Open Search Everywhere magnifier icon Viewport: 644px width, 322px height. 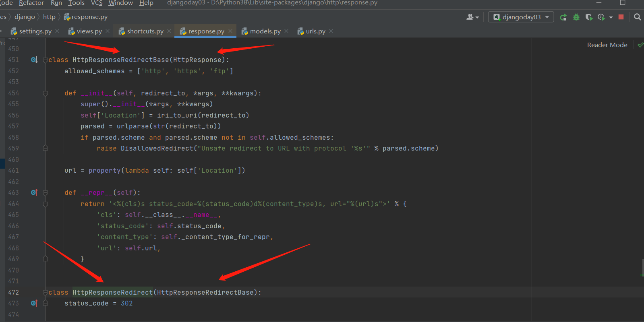coord(637,17)
